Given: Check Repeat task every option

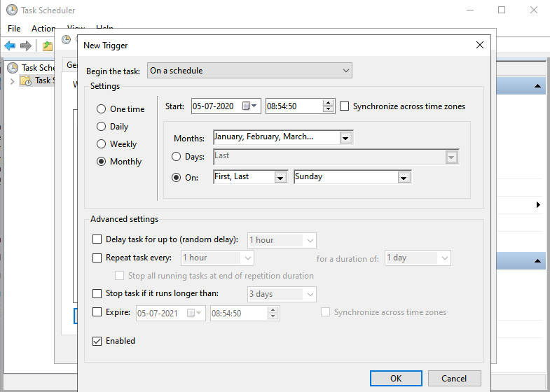Looking at the screenshot, I should tap(97, 258).
